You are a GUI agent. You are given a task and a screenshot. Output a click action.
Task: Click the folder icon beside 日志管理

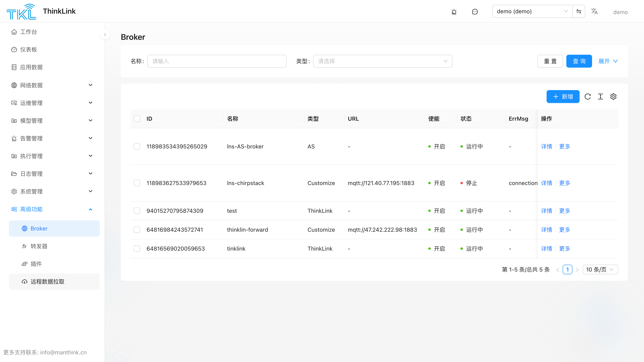tap(14, 174)
